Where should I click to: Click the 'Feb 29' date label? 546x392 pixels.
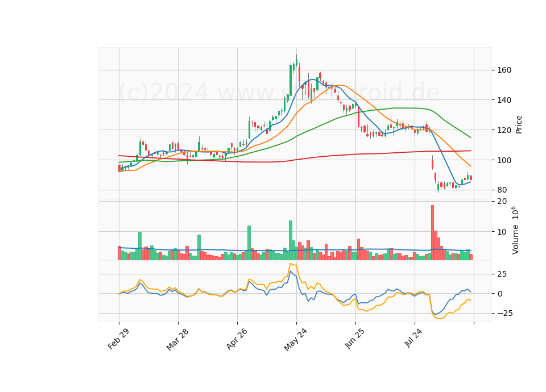(118, 339)
